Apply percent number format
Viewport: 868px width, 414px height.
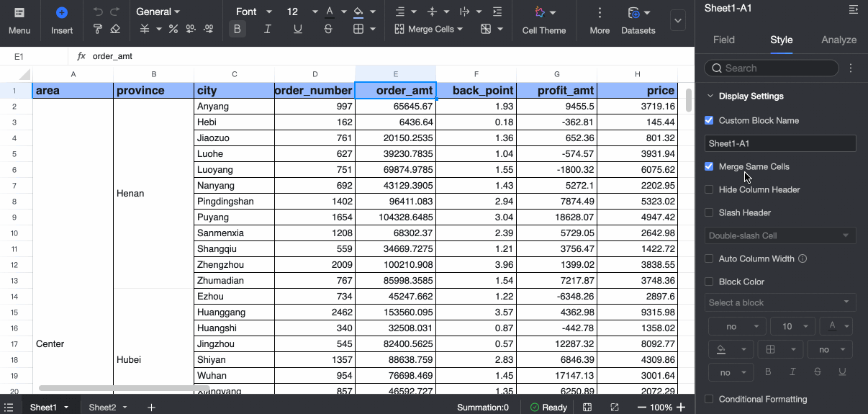point(173,30)
